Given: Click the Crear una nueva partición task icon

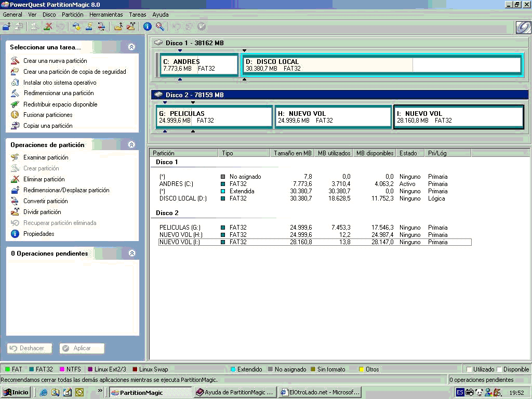Looking at the screenshot, I should click(15, 61).
